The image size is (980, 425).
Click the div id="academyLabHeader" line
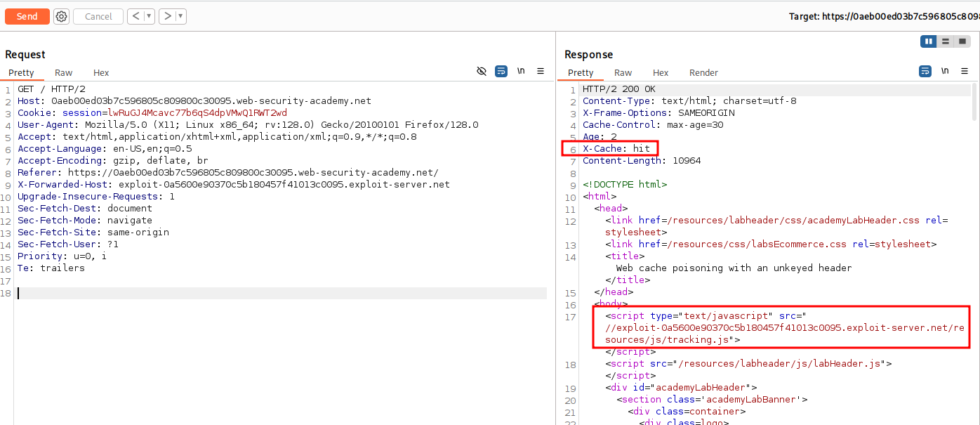[x=681, y=388]
